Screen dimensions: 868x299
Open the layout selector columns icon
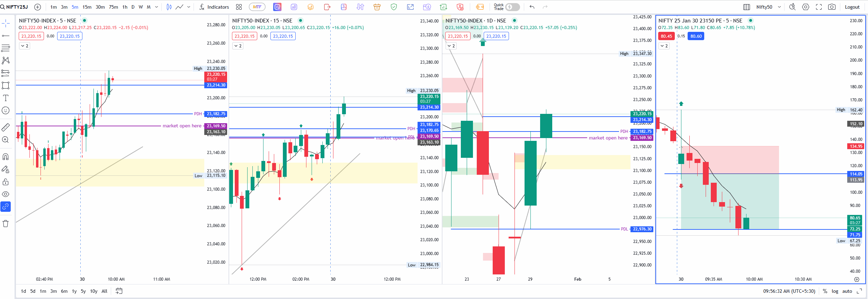click(746, 7)
